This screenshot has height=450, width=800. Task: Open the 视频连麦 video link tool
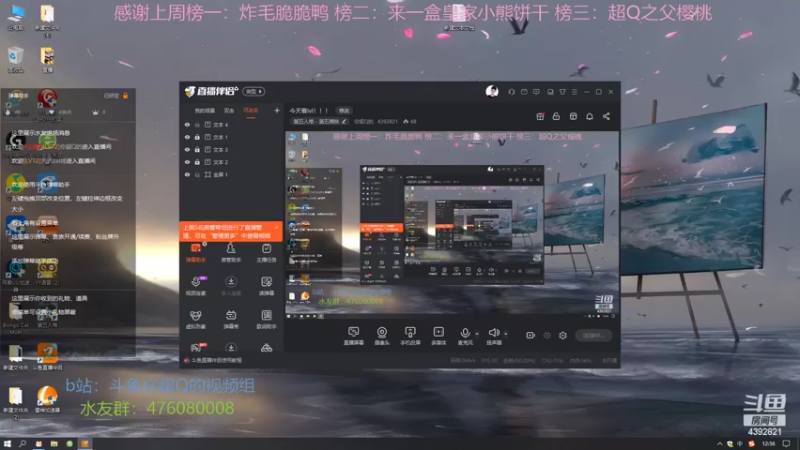click(x=195, y=286)
